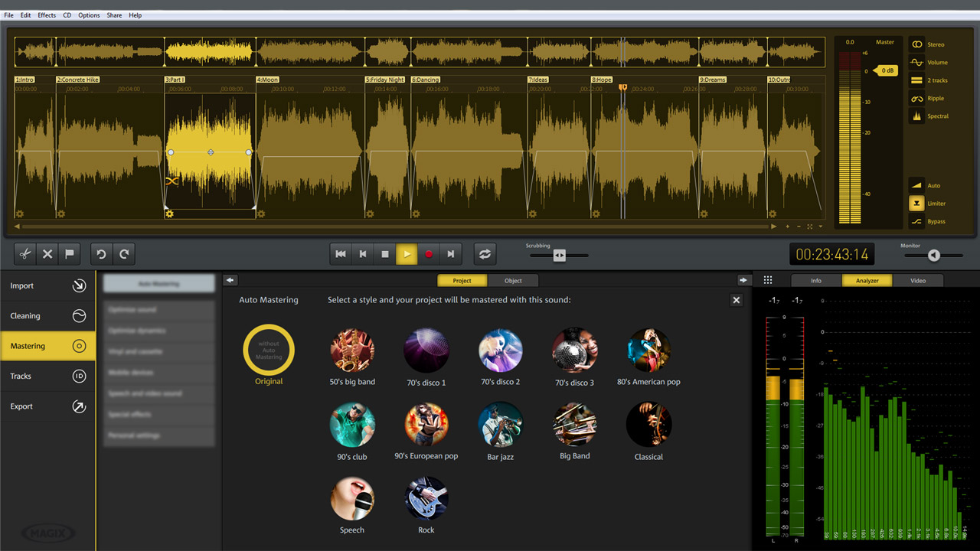Switch to the Analyzer tab
The width and height of the screenshot is (980, 551).
tap(867, 280)
